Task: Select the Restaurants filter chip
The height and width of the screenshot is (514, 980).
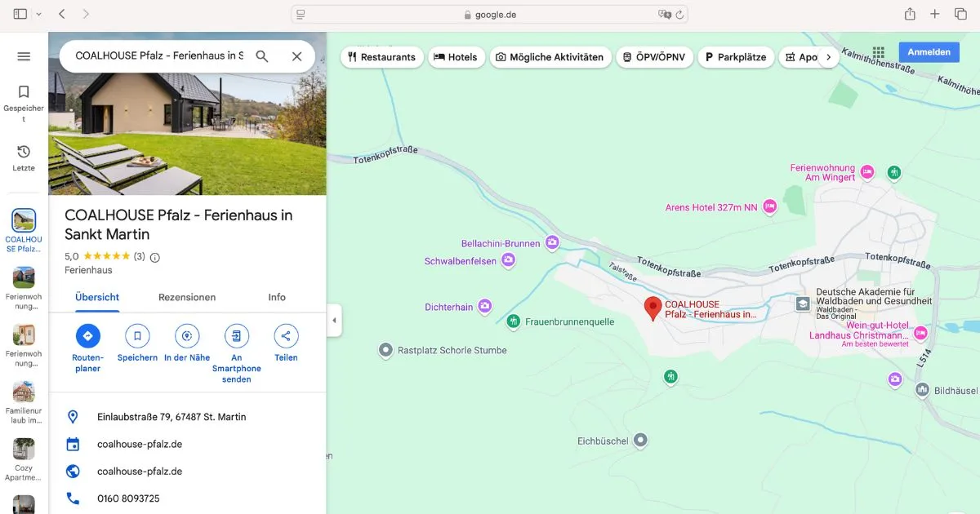Action: [381, 57]
